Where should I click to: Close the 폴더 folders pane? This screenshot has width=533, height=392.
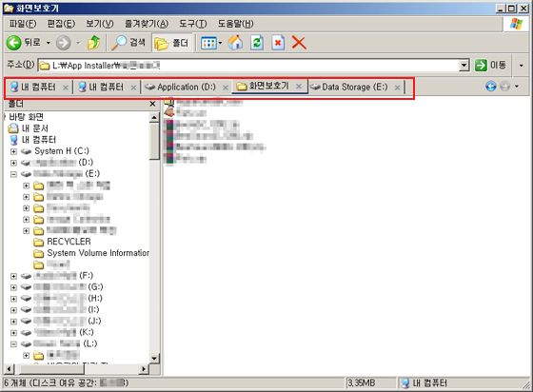(152, 104)
